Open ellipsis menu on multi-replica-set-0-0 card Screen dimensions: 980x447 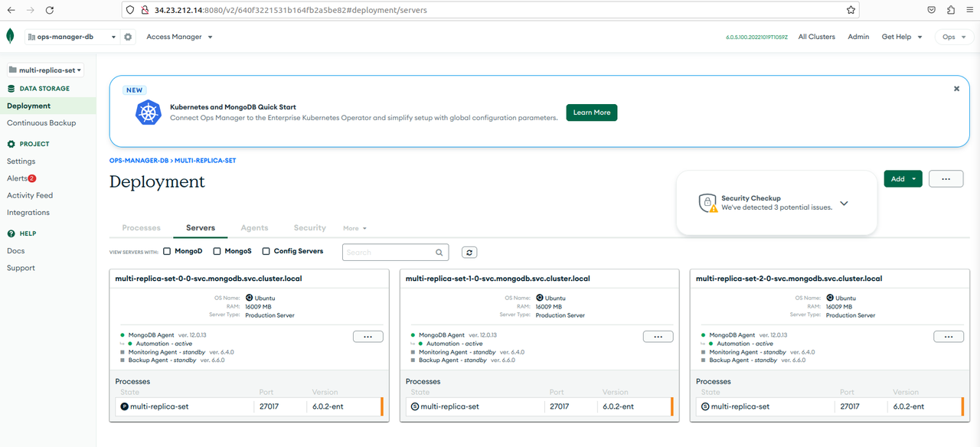coord(367,336)
